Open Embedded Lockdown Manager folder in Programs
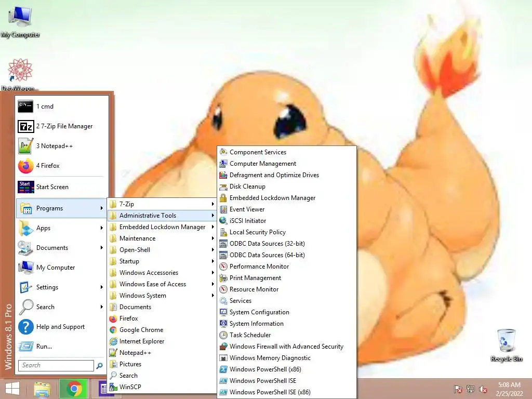The width and height of the screenshot is (532, 399). coord(162,227)
